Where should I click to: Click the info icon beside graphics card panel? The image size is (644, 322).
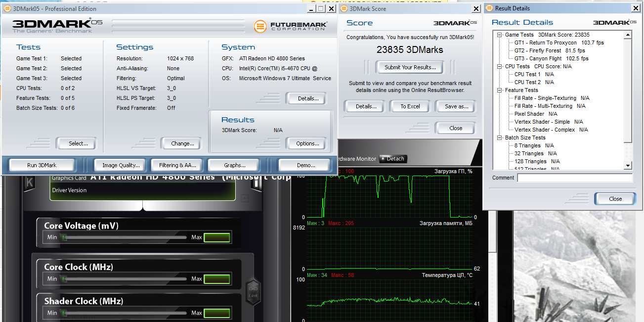pos(257,183)
